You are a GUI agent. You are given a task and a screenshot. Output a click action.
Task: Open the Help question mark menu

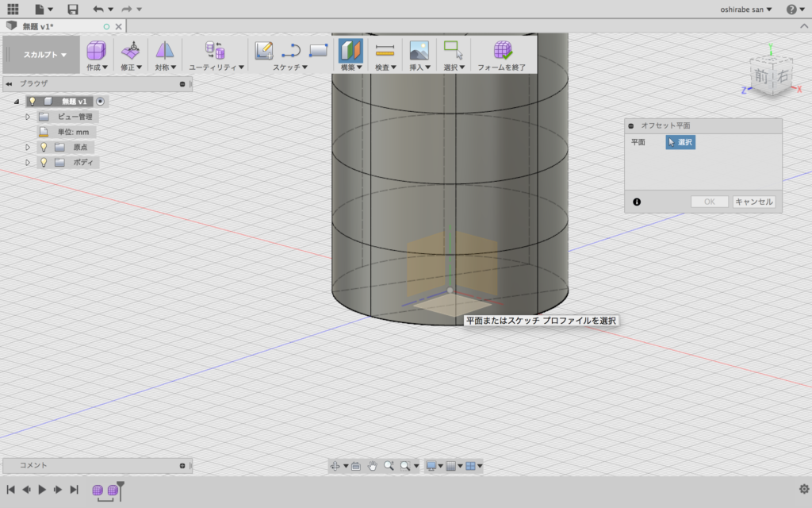(795, 10)
